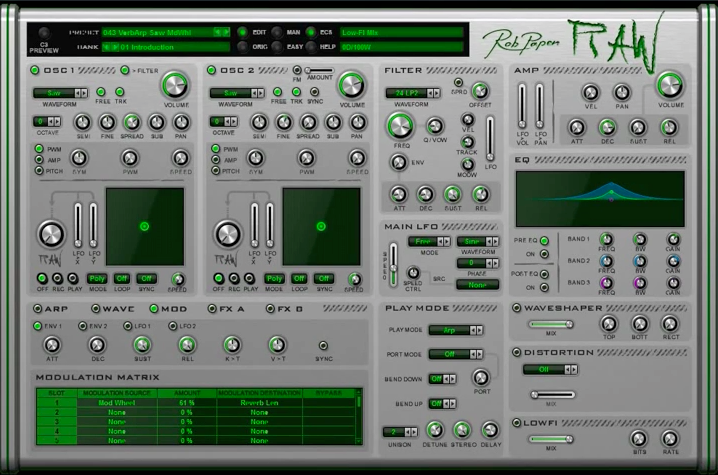The width and height of the screenshot is (718, 475).
Task: Switch to the WAVE tab
Action: 113,309
